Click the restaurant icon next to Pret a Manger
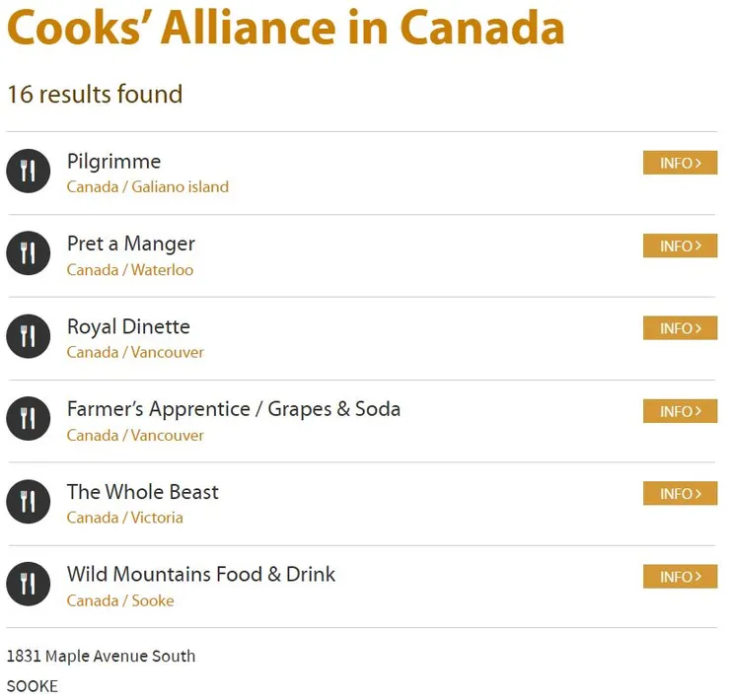This screenshot has height=700, width=730. pos(28,254)
